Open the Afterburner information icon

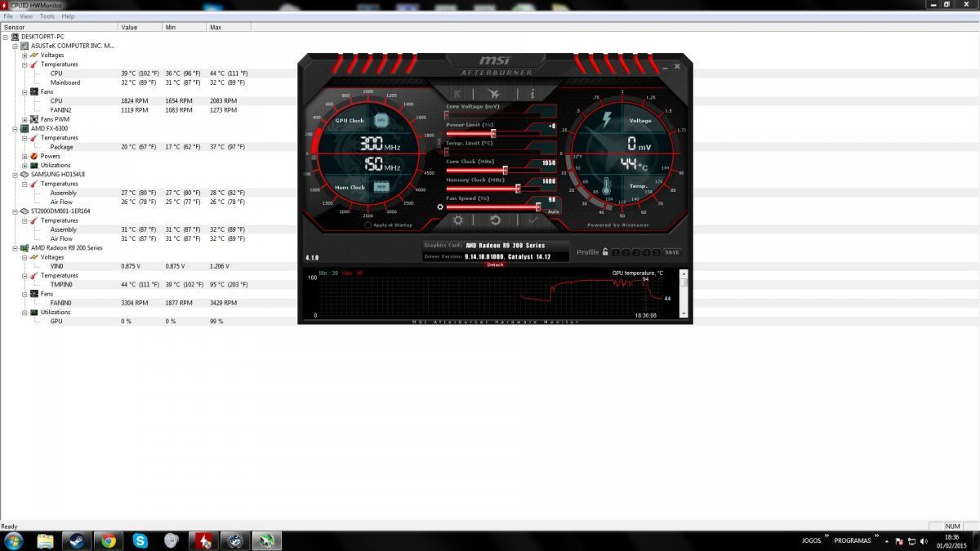click(532, 94)
